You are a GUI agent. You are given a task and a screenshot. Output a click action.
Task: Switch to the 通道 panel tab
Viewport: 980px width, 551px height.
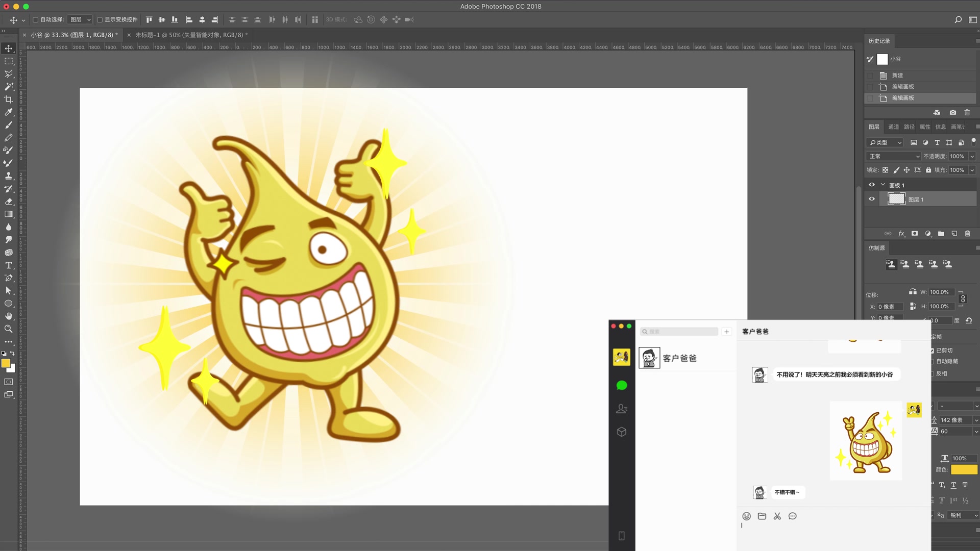[893, 127]
